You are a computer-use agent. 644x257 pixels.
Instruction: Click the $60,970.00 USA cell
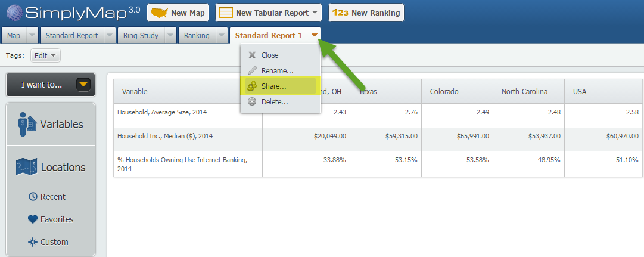(603, 140)
